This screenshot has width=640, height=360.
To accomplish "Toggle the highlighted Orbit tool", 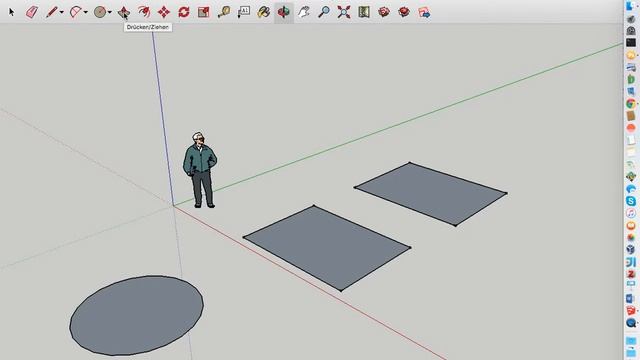I will [284, 12].
